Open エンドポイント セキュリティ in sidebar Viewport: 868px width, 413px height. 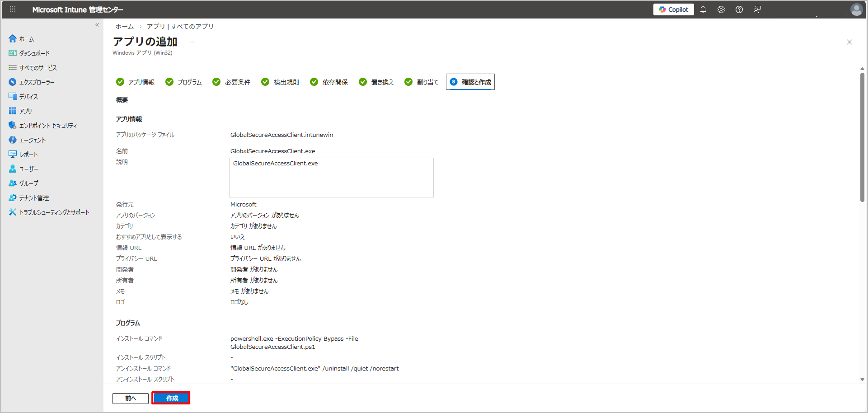tap(48, 126)
